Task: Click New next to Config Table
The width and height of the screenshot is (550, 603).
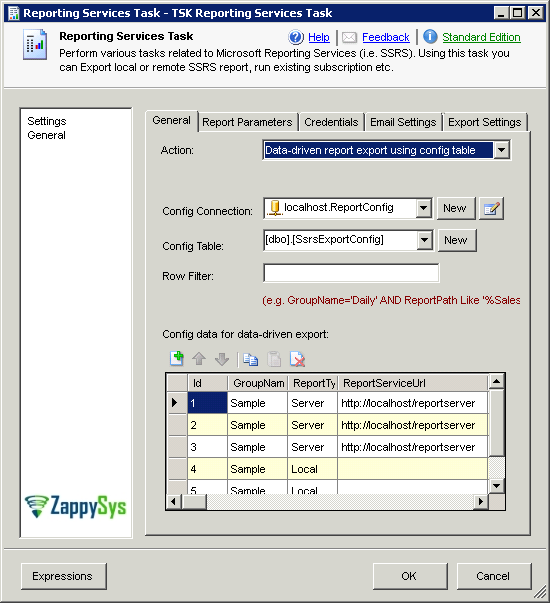Action: tap(457, 240)
